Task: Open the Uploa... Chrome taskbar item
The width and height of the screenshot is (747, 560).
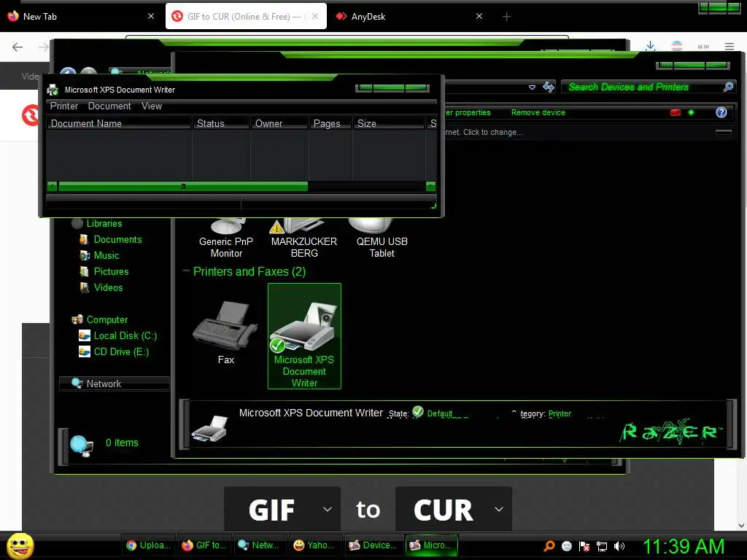Action: coord(148,545)
